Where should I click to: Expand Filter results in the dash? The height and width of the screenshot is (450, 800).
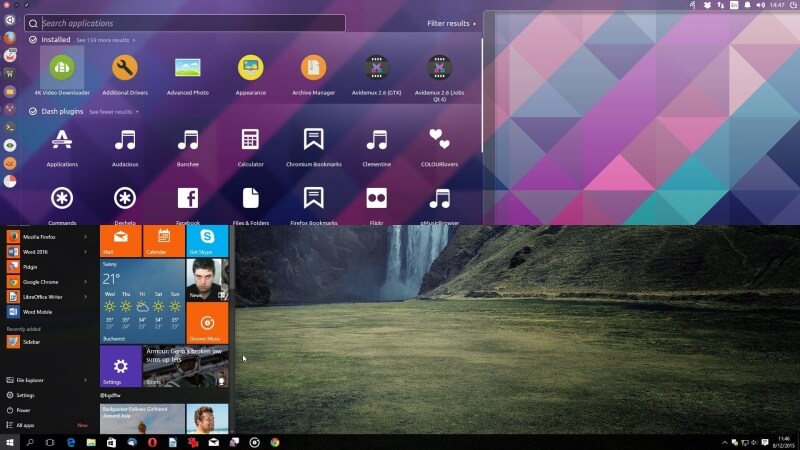pyautogui.click(x=451, y=23)
